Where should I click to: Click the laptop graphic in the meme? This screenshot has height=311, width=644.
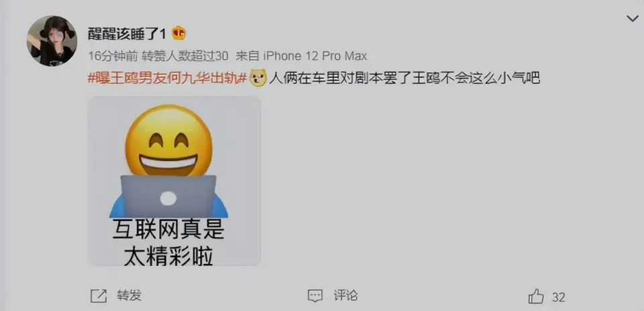168,196
